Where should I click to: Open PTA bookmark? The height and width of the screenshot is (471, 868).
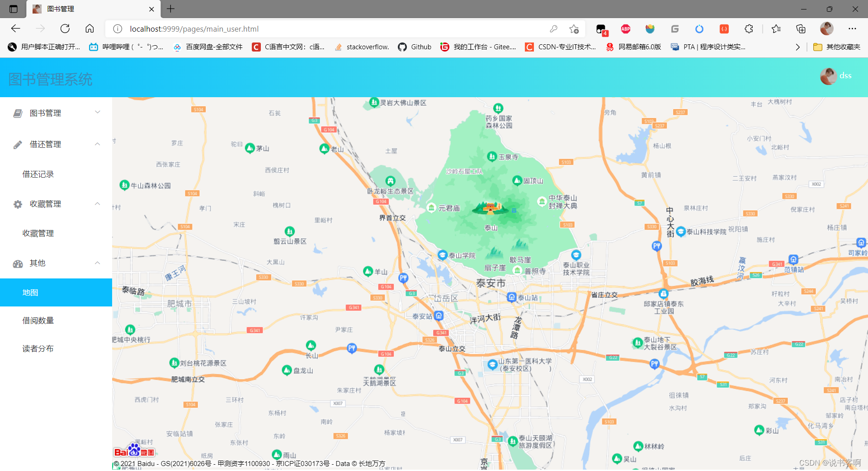tap(708, 47)
